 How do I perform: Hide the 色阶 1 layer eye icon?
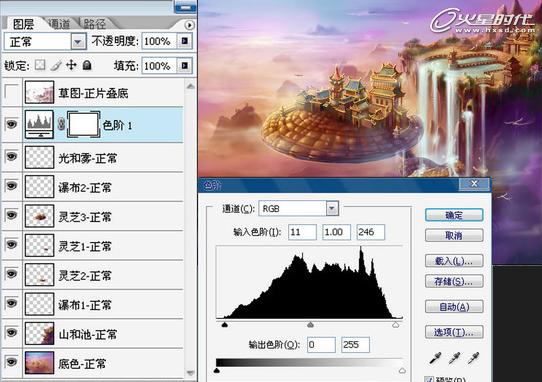pyautogui.click(x=12, y=124)
